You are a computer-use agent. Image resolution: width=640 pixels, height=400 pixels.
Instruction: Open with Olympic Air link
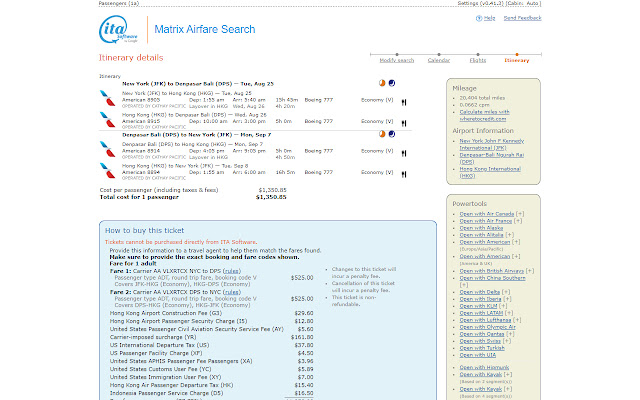pos(488,327)
